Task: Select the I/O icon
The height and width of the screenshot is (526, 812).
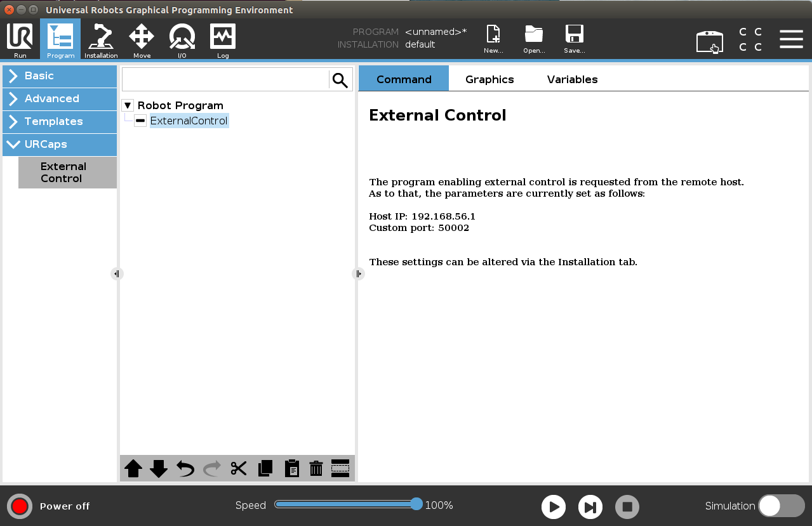Action: click(x=182, y=39)
